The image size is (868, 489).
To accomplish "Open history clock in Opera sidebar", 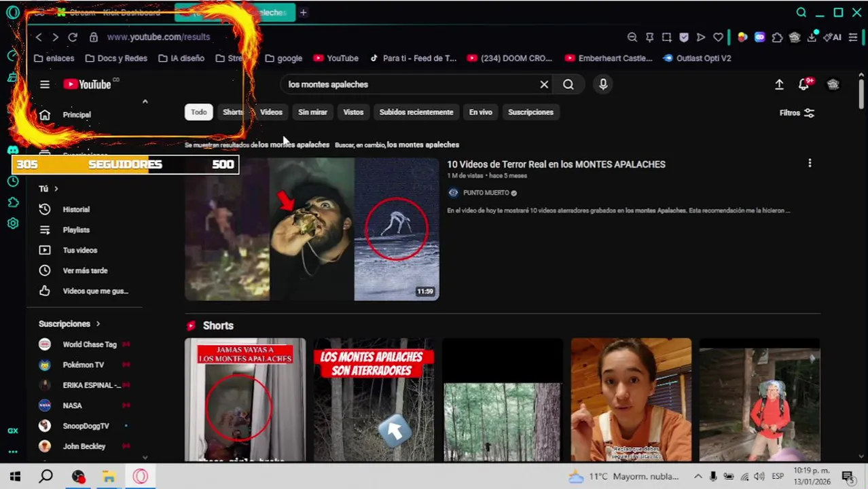I will coord(13,181).
